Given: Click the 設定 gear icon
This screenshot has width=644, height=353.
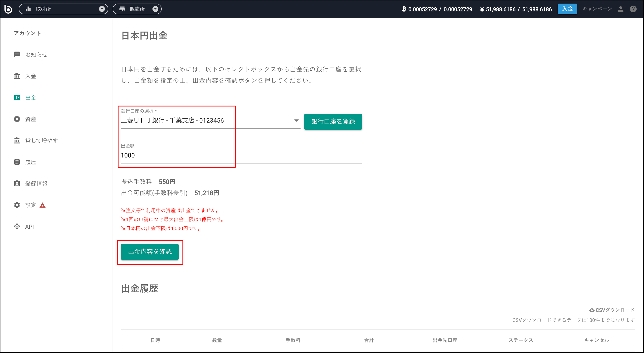Looking at the screenshot, I should tap(17, 205).
